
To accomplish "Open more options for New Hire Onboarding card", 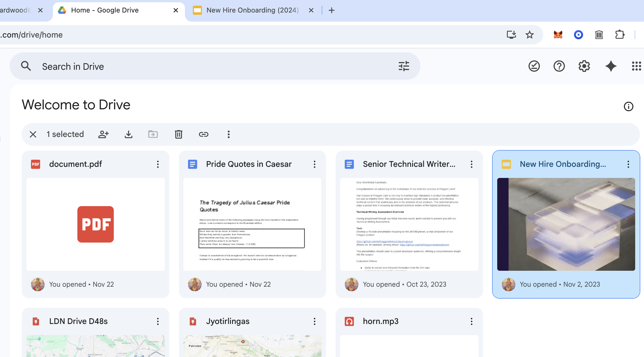I will click(628, 164).
